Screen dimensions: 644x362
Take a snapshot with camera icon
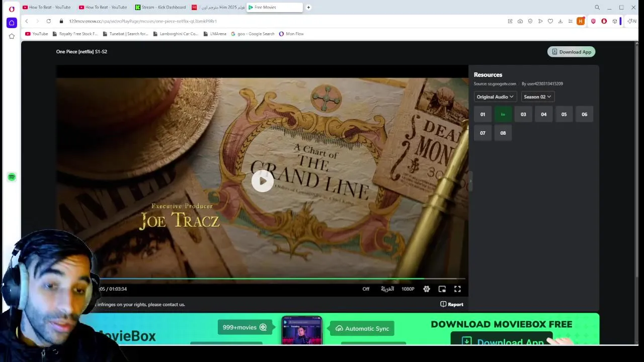tap(520, 21)
